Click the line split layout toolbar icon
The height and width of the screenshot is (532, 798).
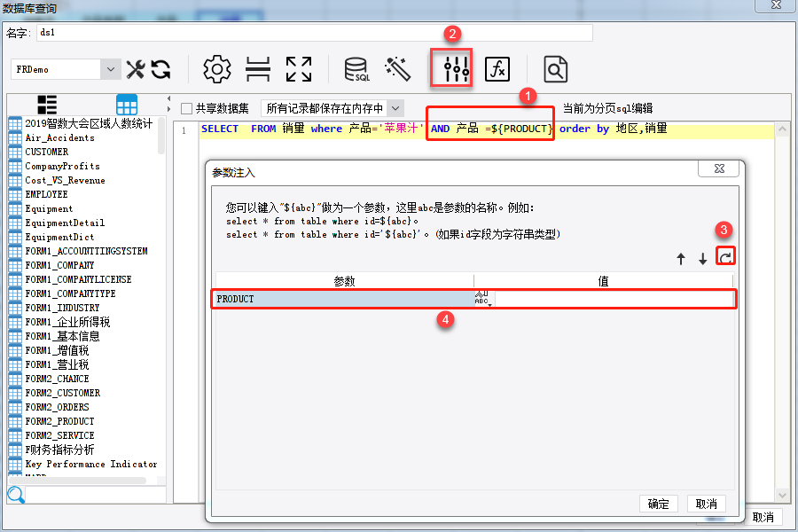click(258, 69)
